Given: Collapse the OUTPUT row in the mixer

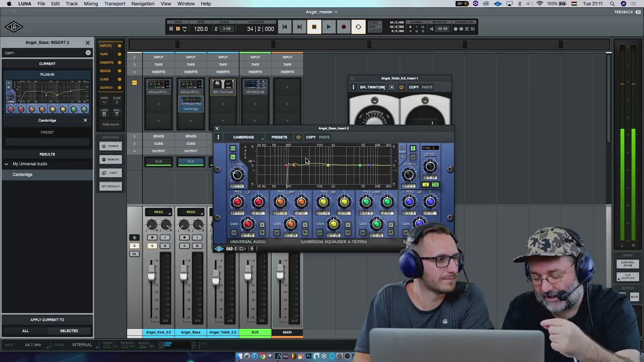Looking at the screenshot, I should 134,151.
